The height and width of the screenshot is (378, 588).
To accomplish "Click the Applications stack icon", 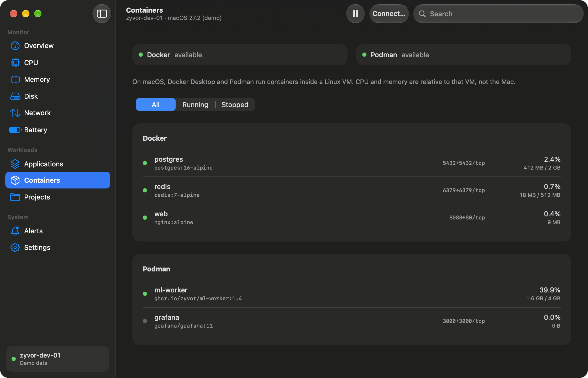I will (x=15, y=164).
